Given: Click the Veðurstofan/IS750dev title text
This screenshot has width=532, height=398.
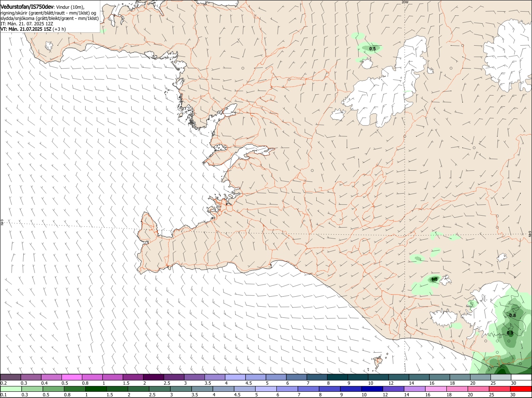Looking at the screenshot, I should (x=27, y=7).
